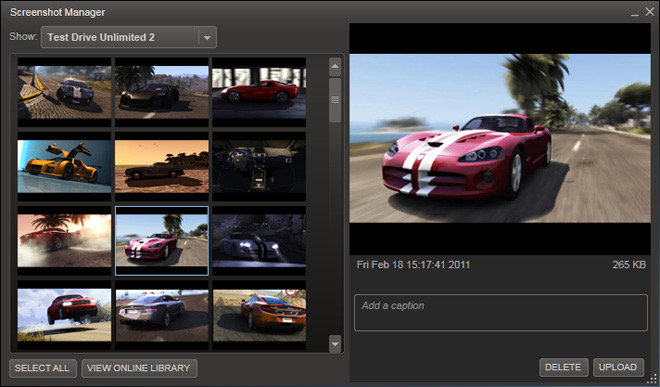
Task: Select Test Drive Unlimited 2 combo box
Action: point(129,37)
